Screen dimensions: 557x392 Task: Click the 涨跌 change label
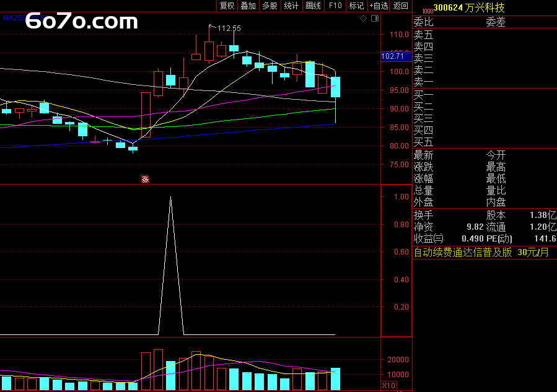pyautogui.click(x=424, y=167)
